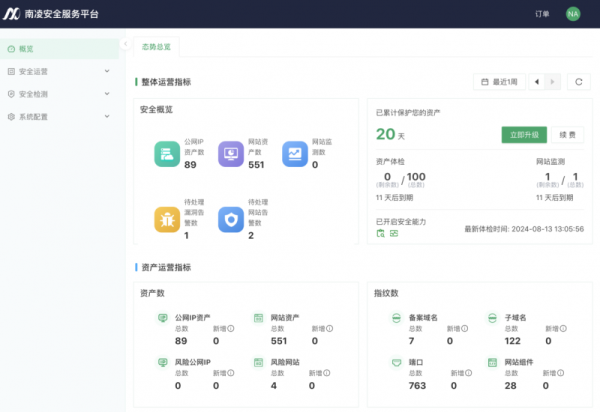Click the 立即升级 button
Screen dimensions: 600x412
click(524, 134)
